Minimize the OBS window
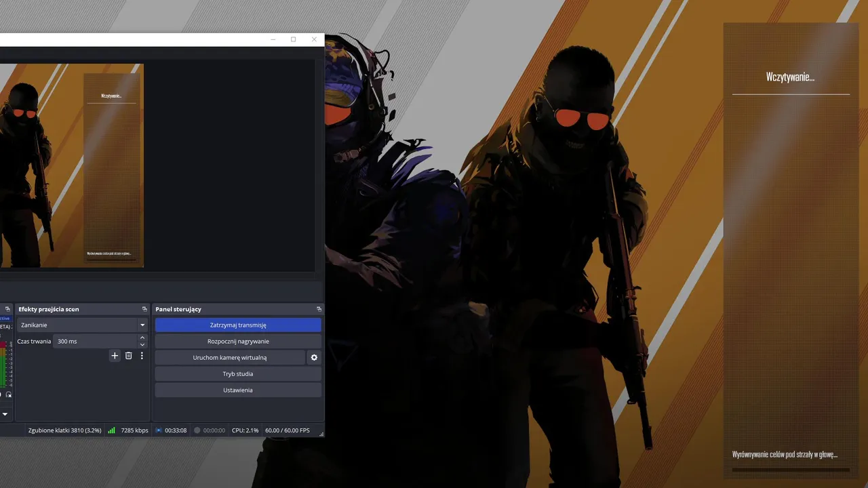The width and height of the screenshot is (868, 488). [x=273, y=39]
